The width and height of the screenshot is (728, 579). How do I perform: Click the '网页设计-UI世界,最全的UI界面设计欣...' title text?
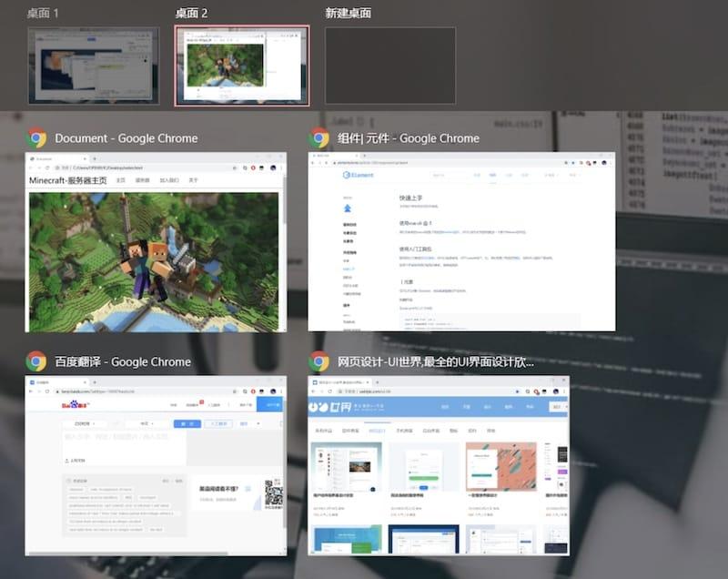click(436, 361)
